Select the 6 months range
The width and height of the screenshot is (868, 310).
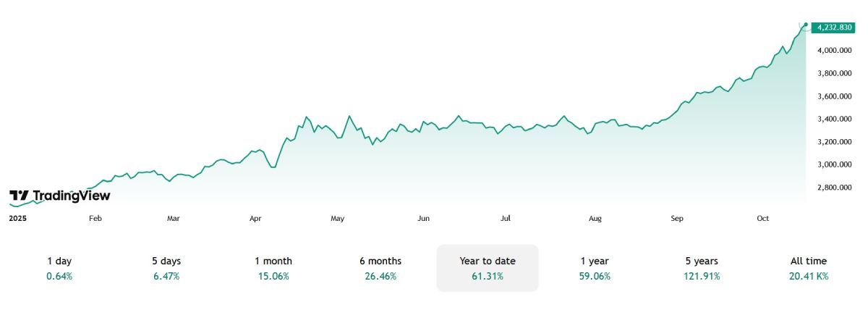(380, 268)
